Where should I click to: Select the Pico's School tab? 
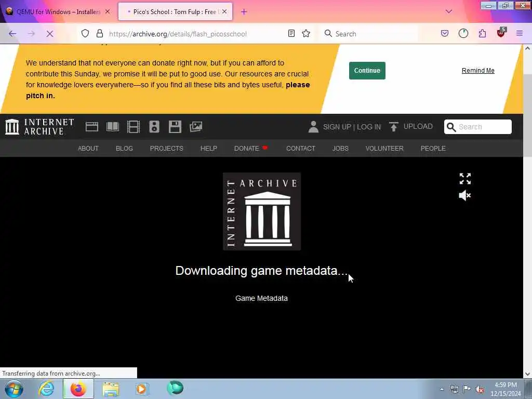click(x=175, y=11)
